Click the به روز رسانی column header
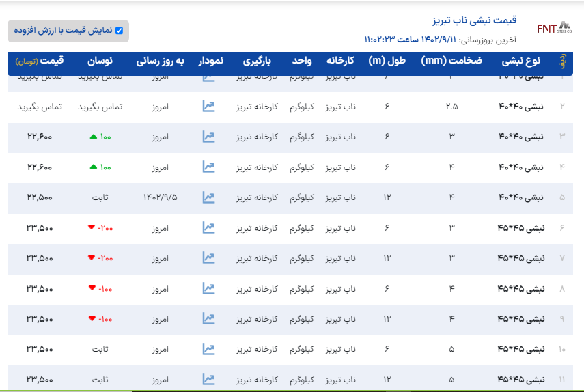584x392 pixels. pos(160,61)
